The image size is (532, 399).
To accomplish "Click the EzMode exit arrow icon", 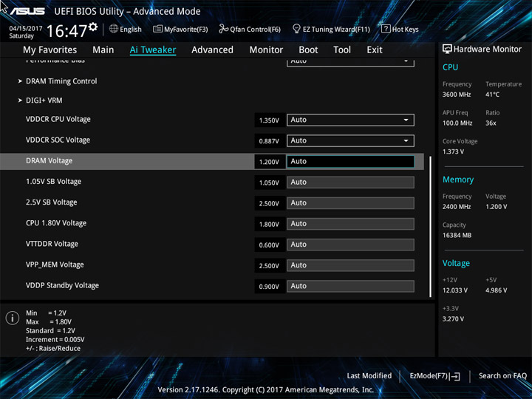I will click(x=456, y=376).
